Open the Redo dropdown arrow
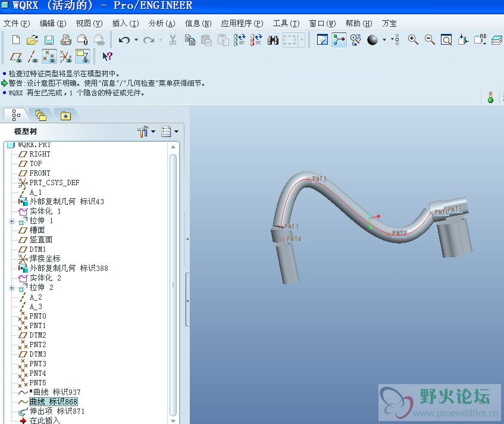Image resolution: width=504 pixels, height=424 pixels. click(161, 40)
